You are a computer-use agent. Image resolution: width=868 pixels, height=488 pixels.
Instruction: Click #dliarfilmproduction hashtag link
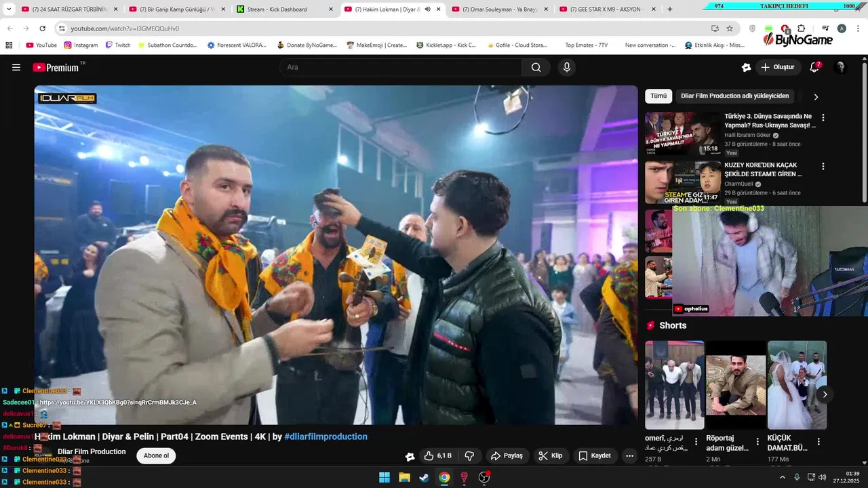[x=326, y=437]
